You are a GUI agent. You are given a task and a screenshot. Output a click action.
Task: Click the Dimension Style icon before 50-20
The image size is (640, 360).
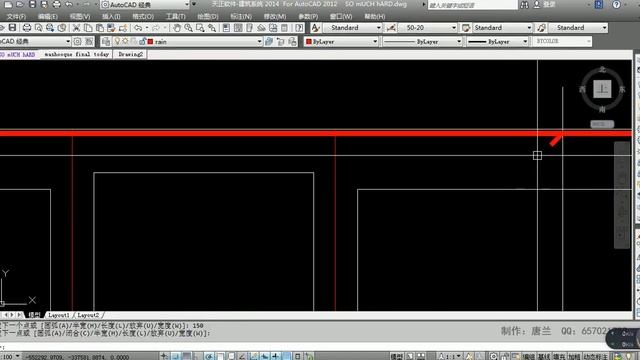pyautogui.click(x=391, y=28)
